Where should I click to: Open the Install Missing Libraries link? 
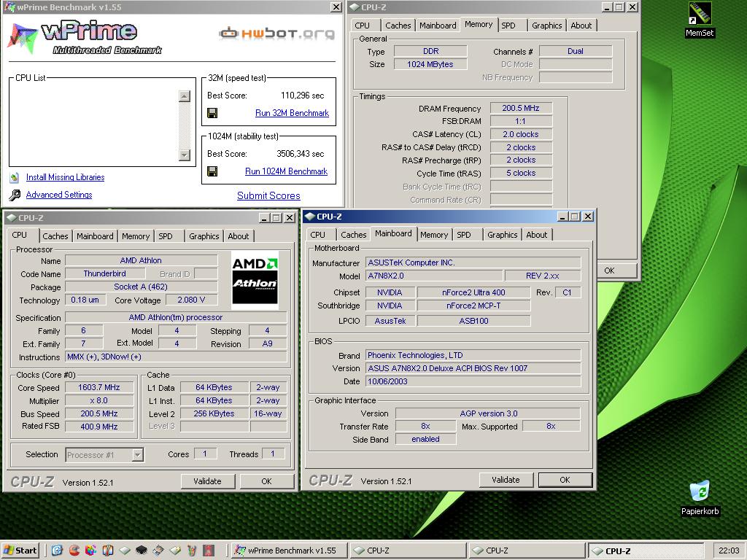[x=65, y=177]
